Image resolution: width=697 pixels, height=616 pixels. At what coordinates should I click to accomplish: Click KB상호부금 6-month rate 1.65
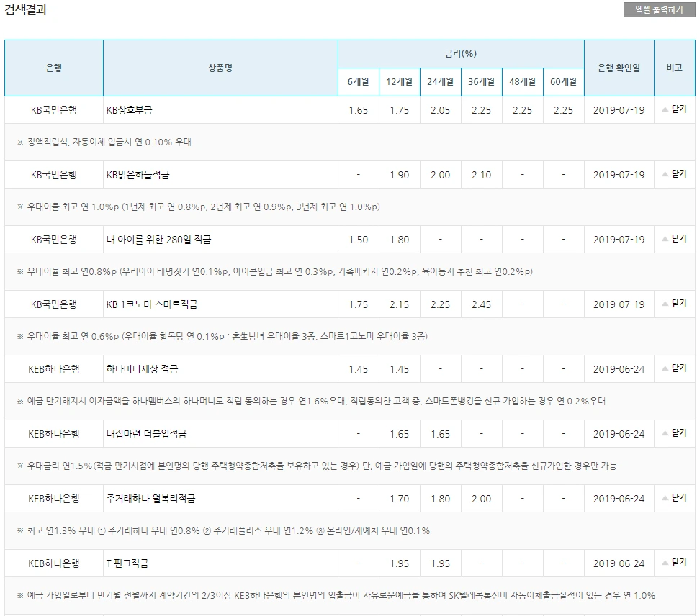tap(359, 110)
